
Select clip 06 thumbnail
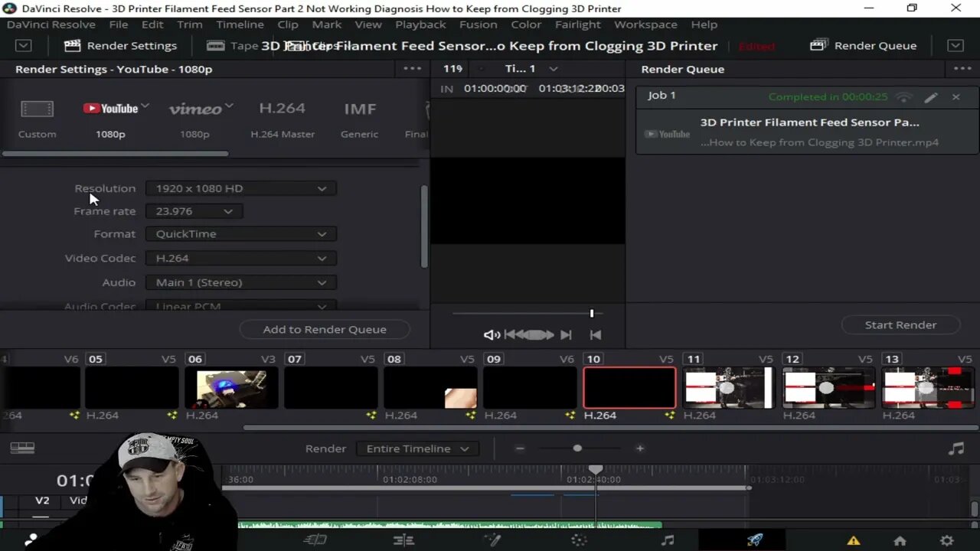tap(231, 388)
